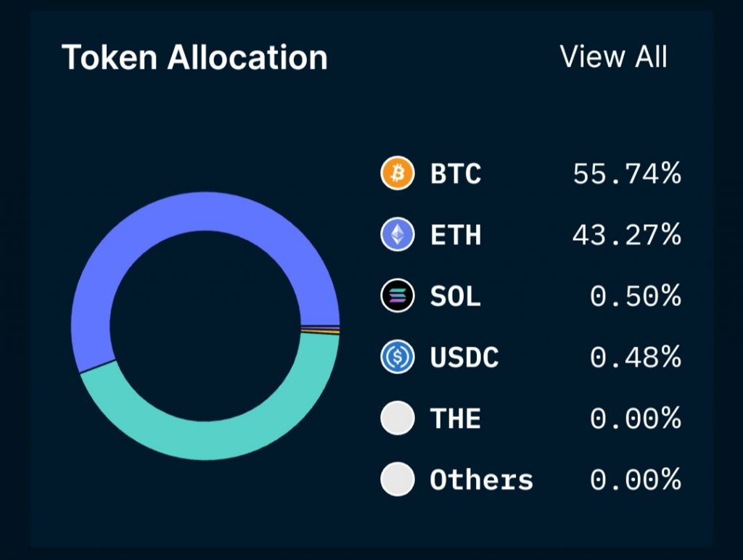Select the Others label in legend

(x=482, y=479)
